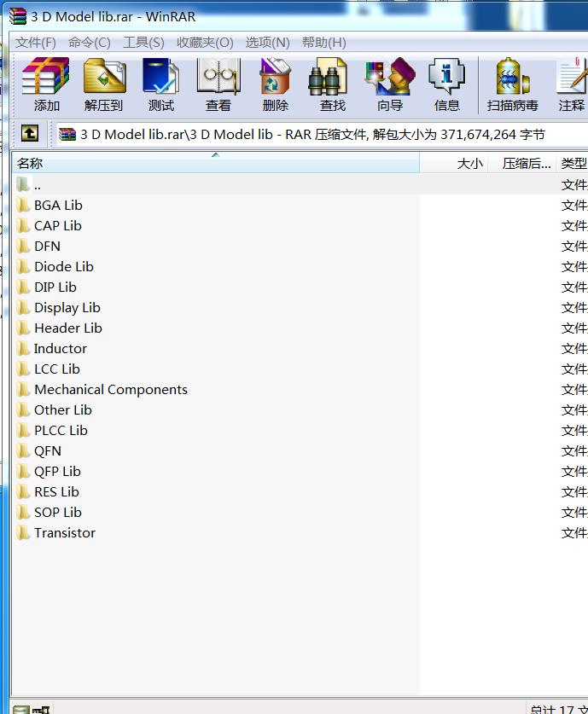Select the QFP Lib folder name
588x714 pixels.
[x=57, y=471]
